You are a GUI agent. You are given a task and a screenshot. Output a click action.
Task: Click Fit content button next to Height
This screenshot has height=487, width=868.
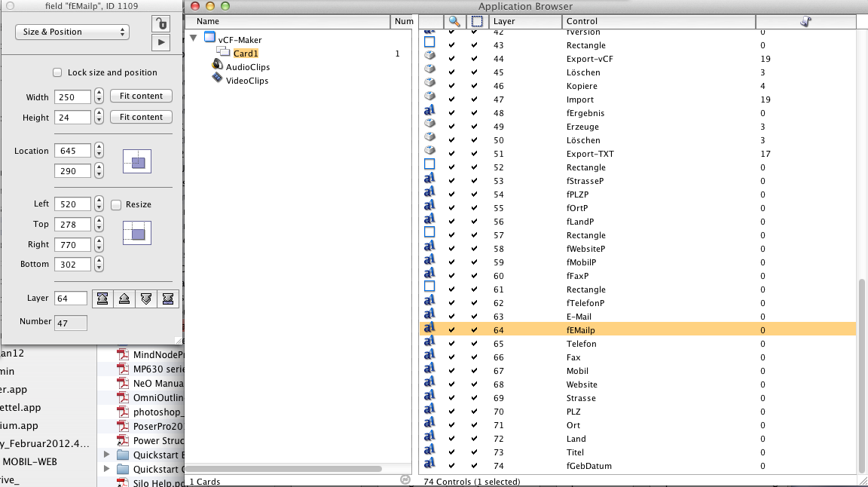point(141,118)
